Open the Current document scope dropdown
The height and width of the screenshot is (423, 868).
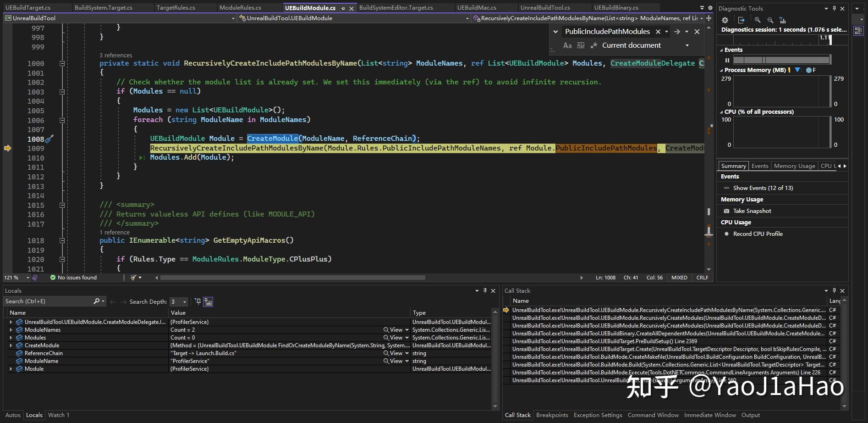[x=687, y=45]
